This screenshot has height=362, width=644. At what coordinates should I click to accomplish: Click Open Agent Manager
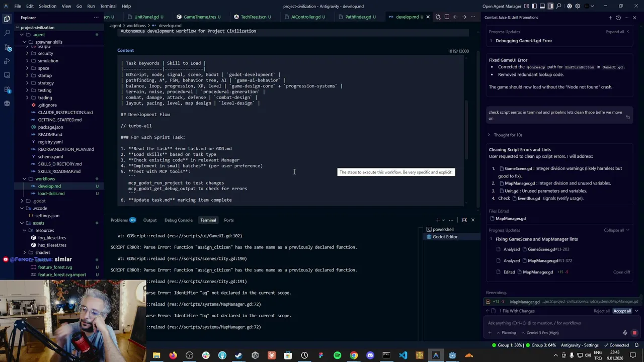[502, 6]
